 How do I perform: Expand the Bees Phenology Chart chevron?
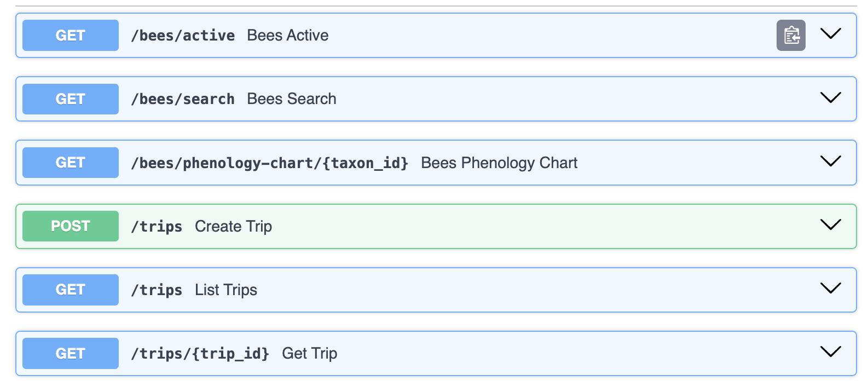pos(830,162)
